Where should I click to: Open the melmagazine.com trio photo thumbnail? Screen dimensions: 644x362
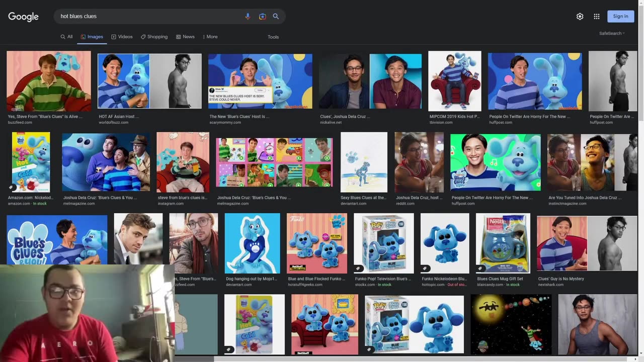(106, 162)
